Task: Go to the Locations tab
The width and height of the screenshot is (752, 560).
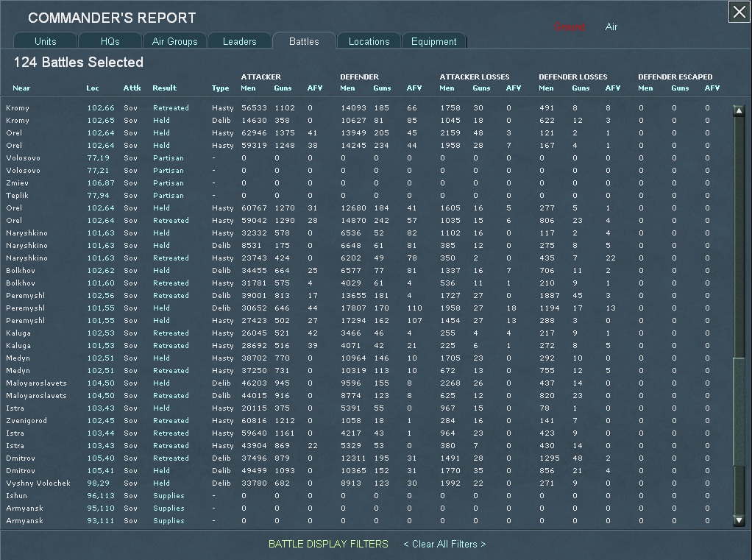Action: point(369,41)
